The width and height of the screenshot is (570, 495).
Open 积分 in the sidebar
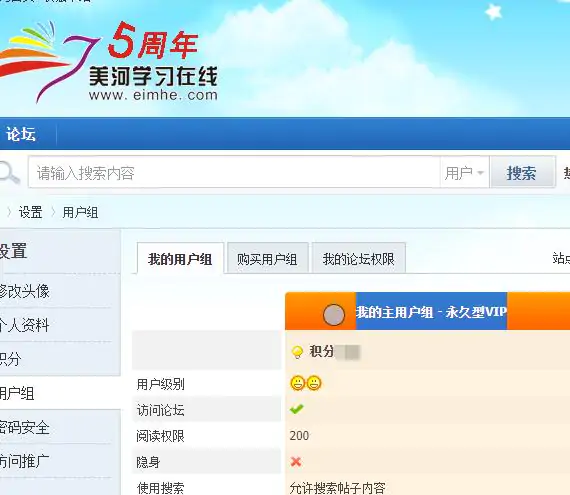click(x=11, y=359)
